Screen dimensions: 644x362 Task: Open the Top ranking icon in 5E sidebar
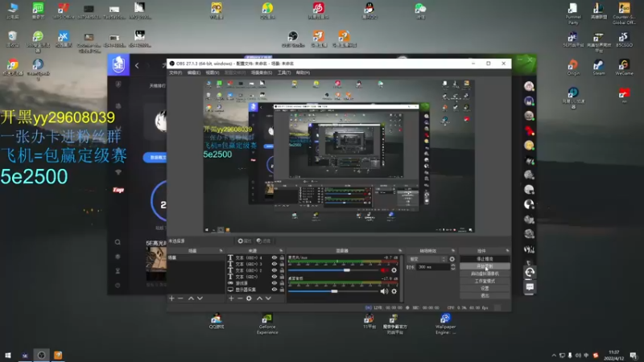tap(118, 190)
